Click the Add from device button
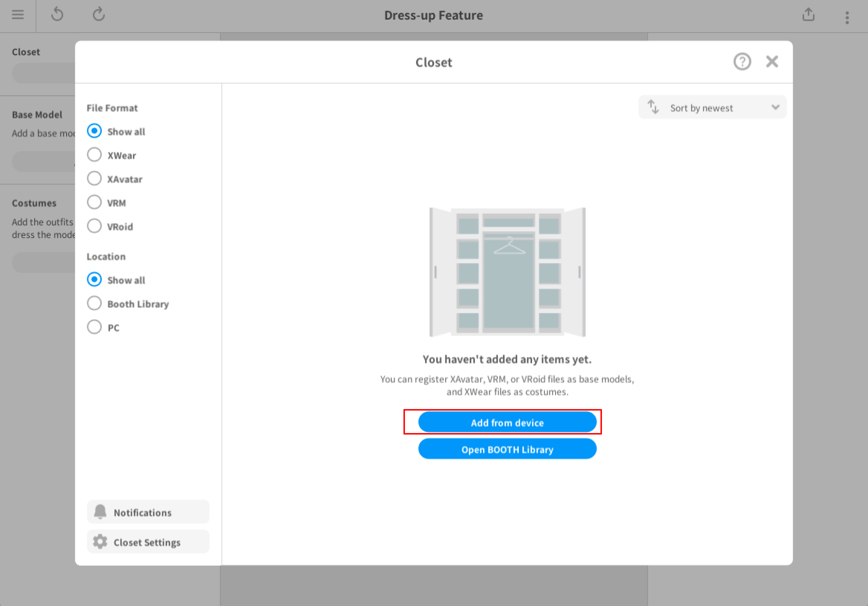 (507, 423)
